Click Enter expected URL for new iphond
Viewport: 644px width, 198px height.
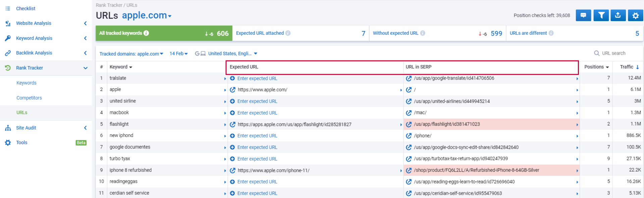tap(257, 136)
